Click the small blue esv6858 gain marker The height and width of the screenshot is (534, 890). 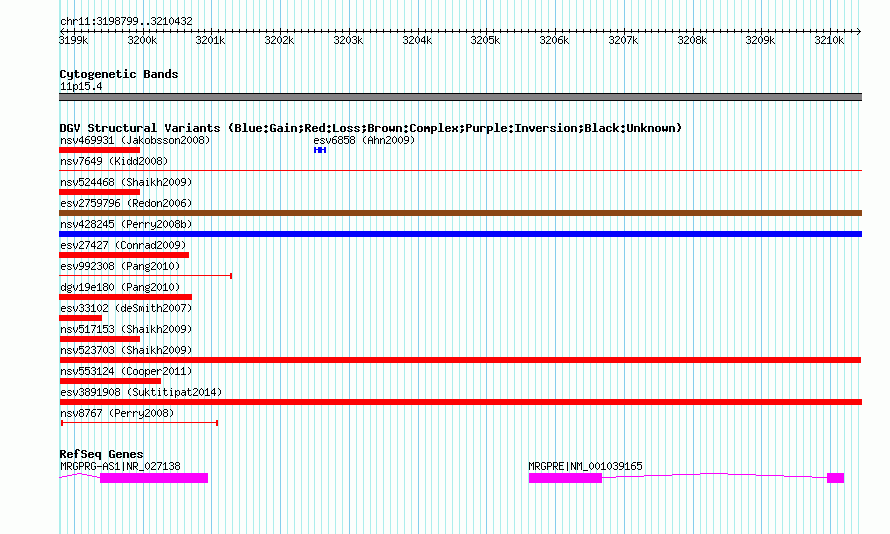320,150
